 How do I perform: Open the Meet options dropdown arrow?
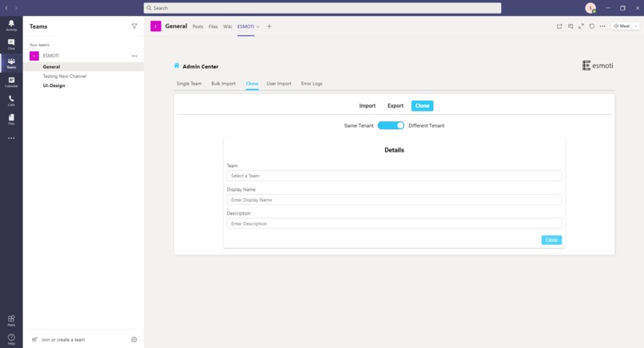(x=636, y=26)
